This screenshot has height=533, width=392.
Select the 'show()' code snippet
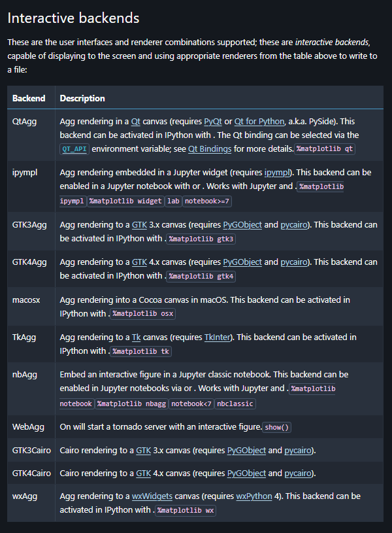[x=278, y=427]
